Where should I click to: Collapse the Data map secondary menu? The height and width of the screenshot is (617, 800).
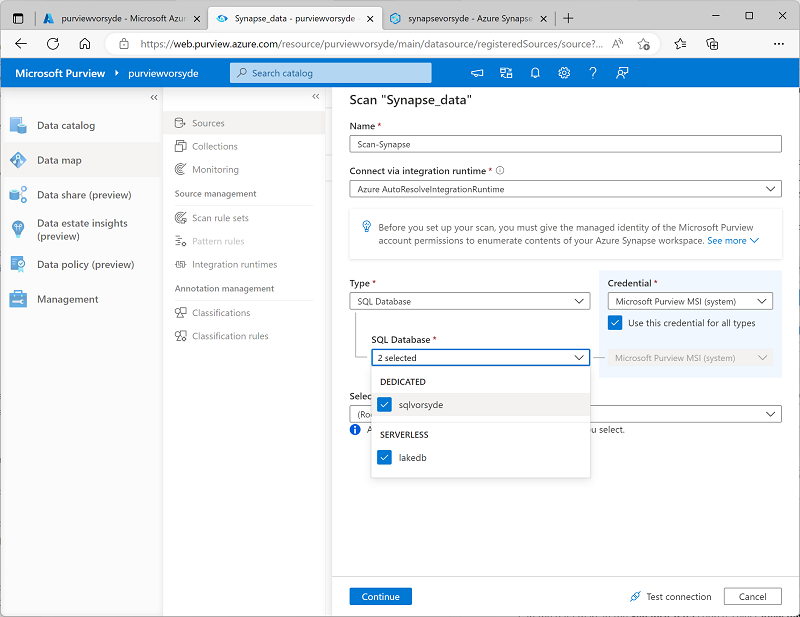(315, 96)
